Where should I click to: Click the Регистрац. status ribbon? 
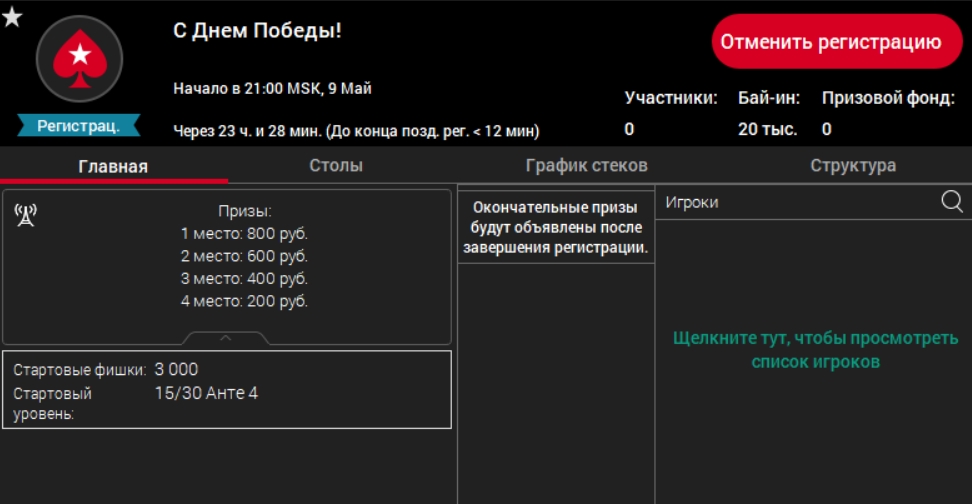tap(79, 126)
